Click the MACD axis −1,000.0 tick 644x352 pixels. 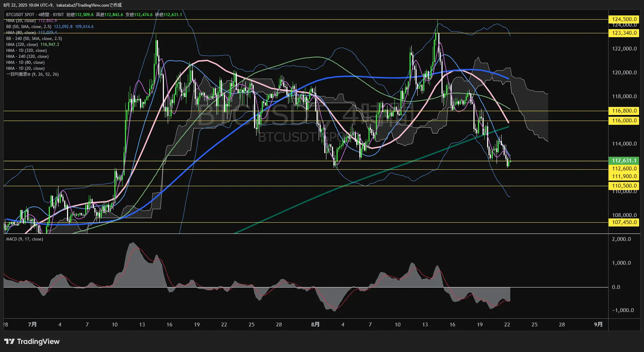(623, 310)
